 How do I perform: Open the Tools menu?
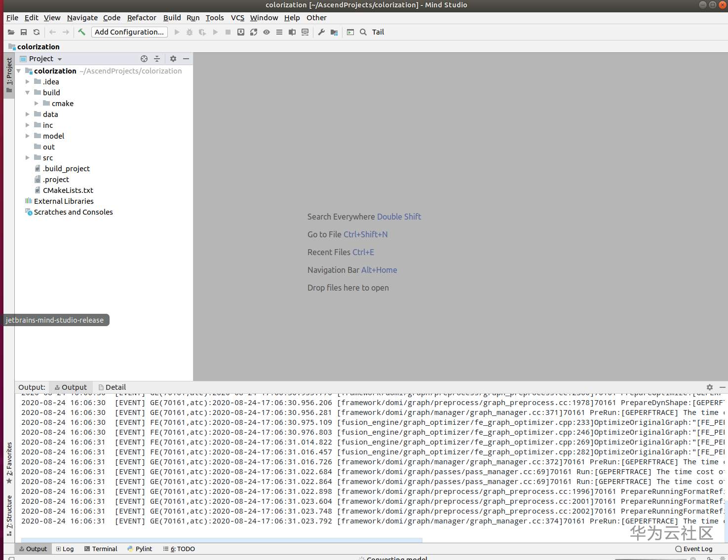(x=215, y=18)
